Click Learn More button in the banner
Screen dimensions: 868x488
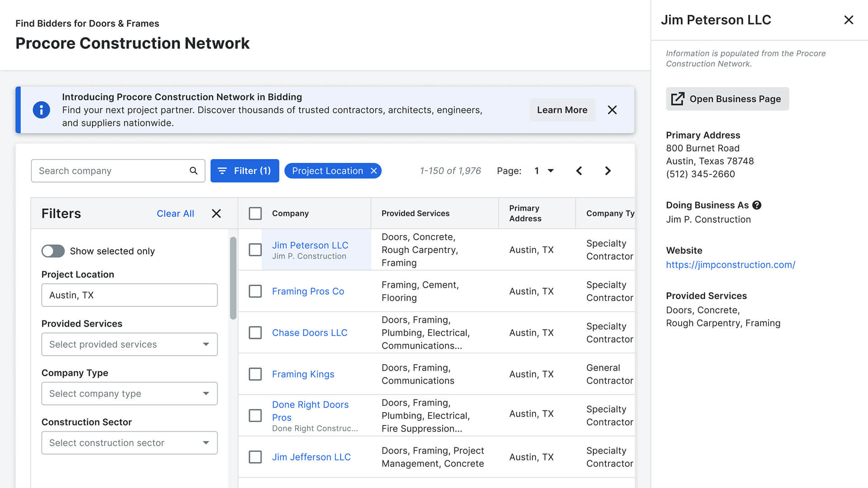coord(561,110)
